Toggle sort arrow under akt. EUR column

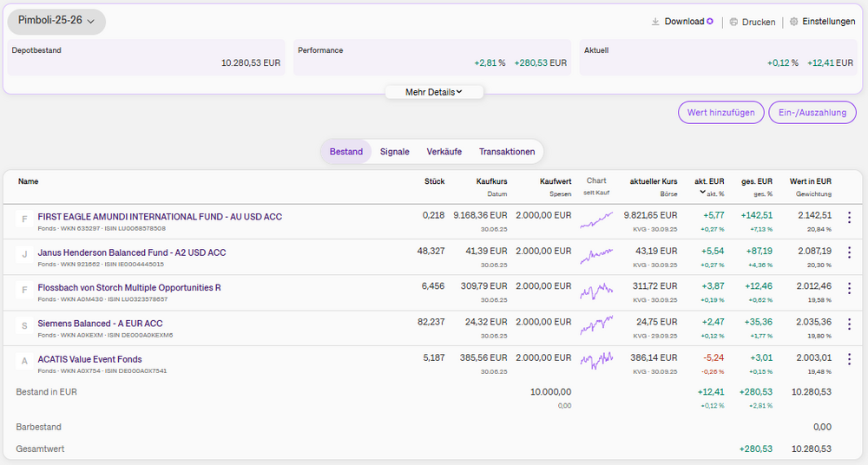(702, 193)
